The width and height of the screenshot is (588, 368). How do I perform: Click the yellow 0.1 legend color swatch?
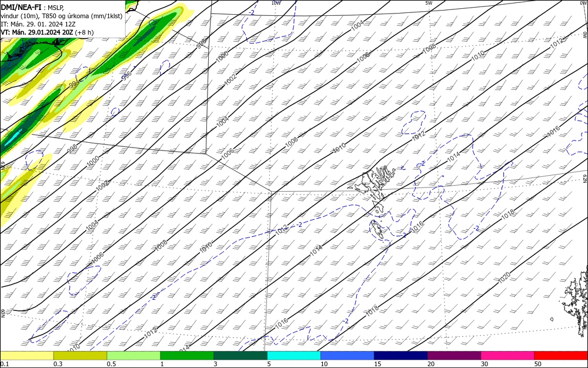(26, 356)
